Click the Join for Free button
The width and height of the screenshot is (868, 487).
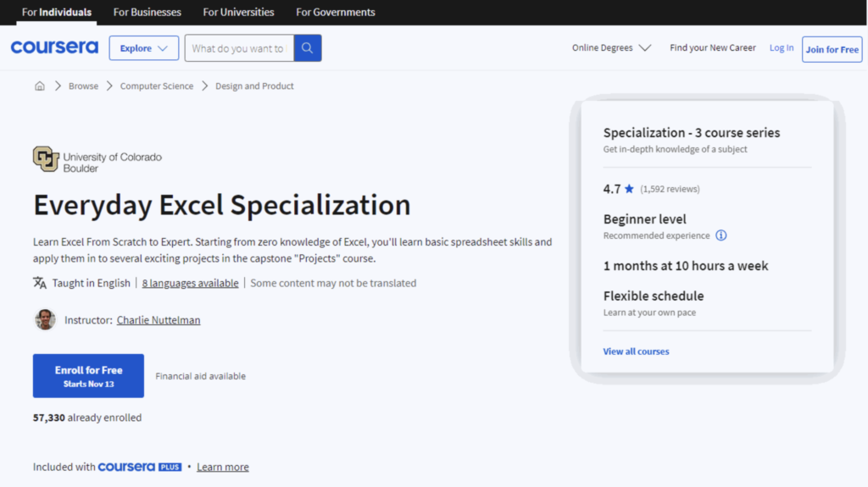tap(832, 49)
